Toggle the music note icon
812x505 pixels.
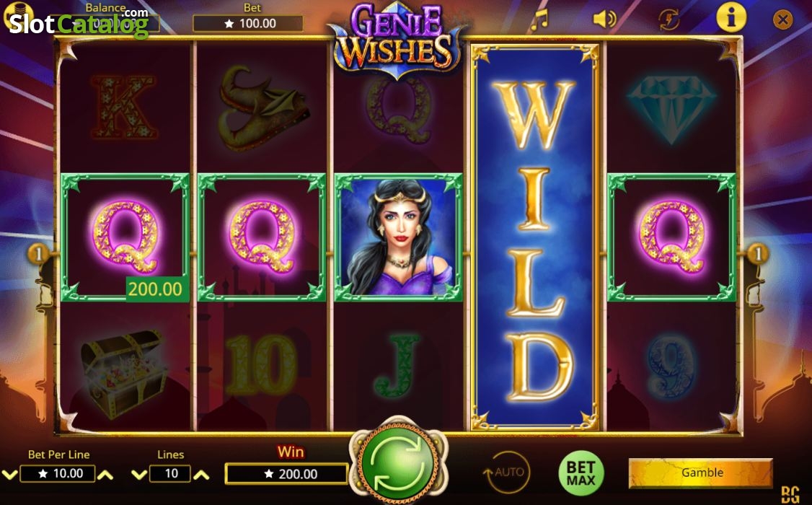[539, 19]
